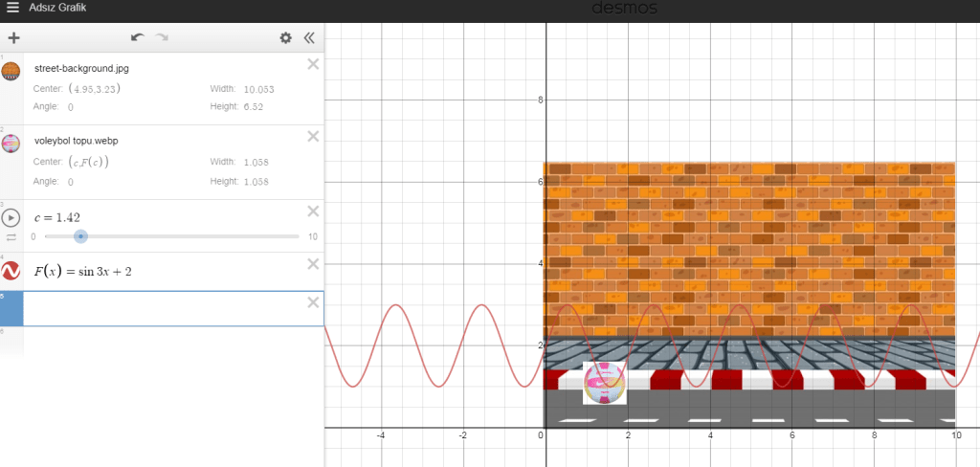Open graph settings gear icon
This screenshot has height=467, width=980.
(x=285, y=38)
